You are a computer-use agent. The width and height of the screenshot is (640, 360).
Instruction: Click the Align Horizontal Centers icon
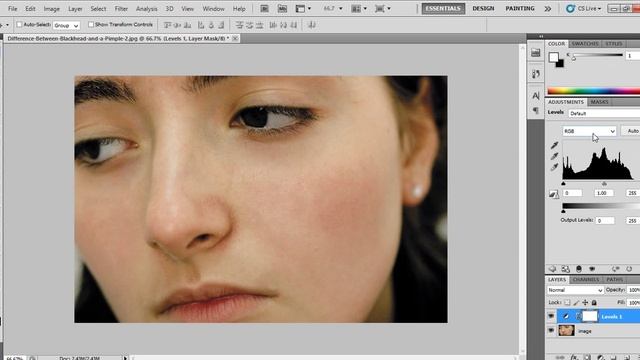tap(211, 25)
